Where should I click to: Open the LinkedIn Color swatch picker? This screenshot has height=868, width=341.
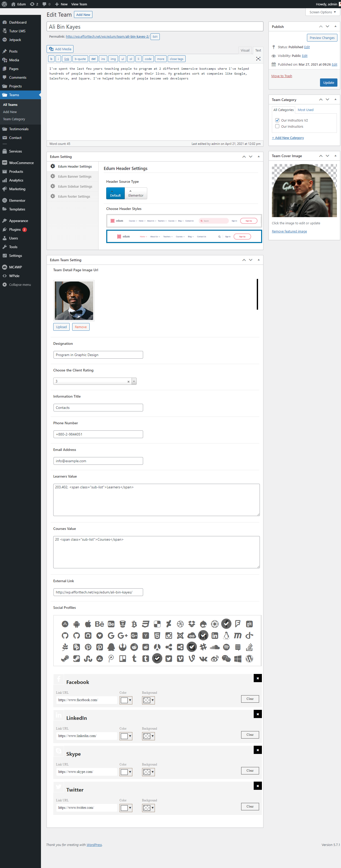tap(125, 736)
